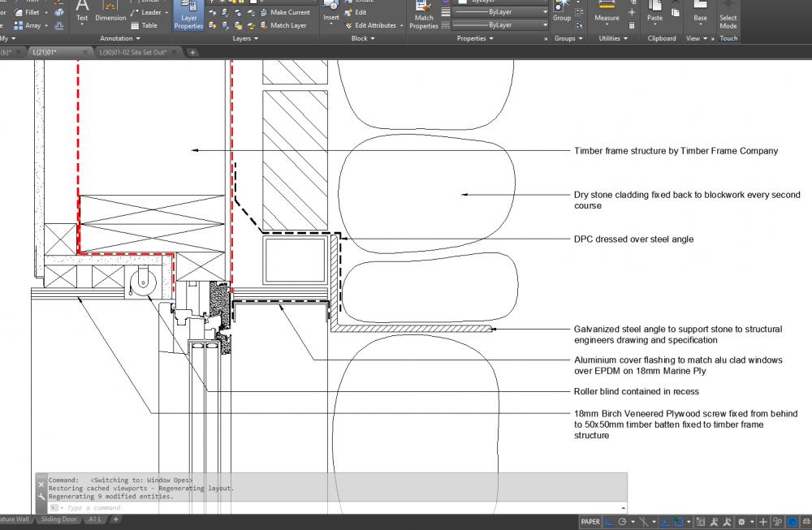Click Edit block button

(356, 12)
